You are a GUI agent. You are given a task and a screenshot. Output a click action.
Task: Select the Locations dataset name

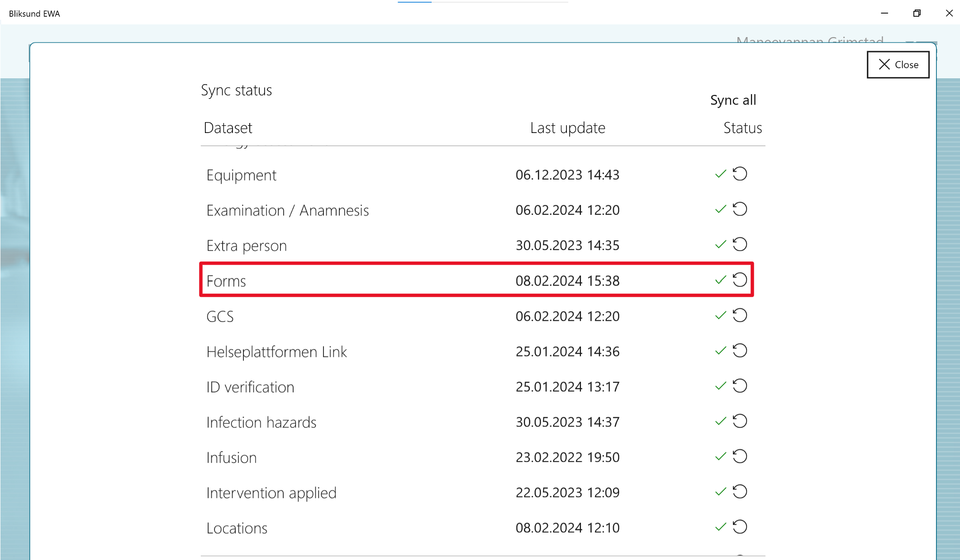[237, 528]
